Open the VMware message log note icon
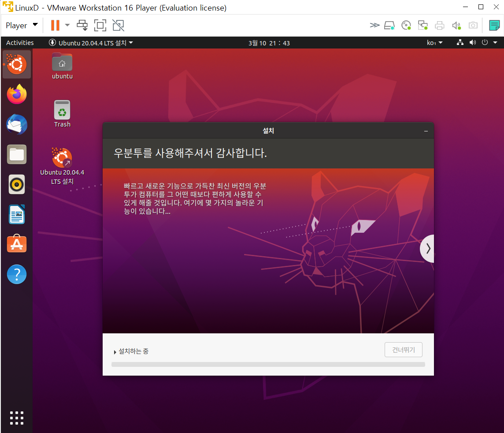 494,25
